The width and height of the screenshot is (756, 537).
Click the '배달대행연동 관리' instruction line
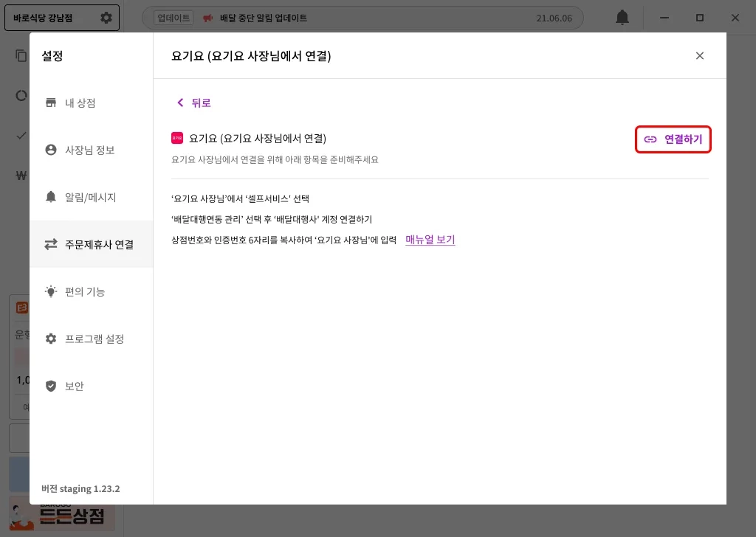click(x=272, y=219)
